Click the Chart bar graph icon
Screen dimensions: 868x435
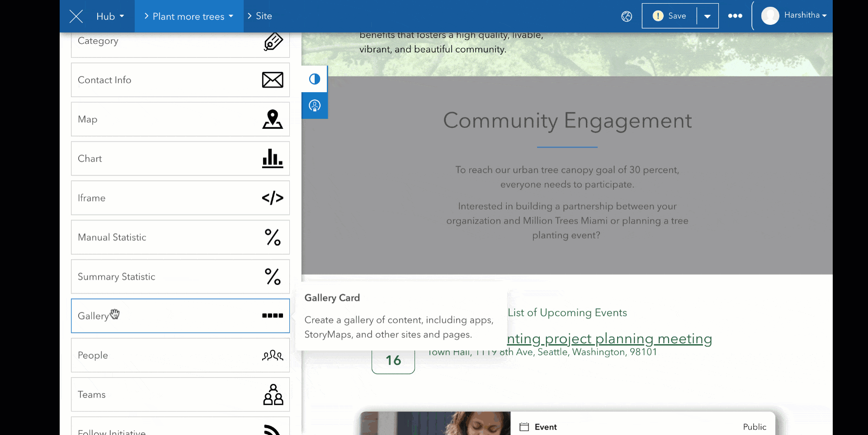273,159
